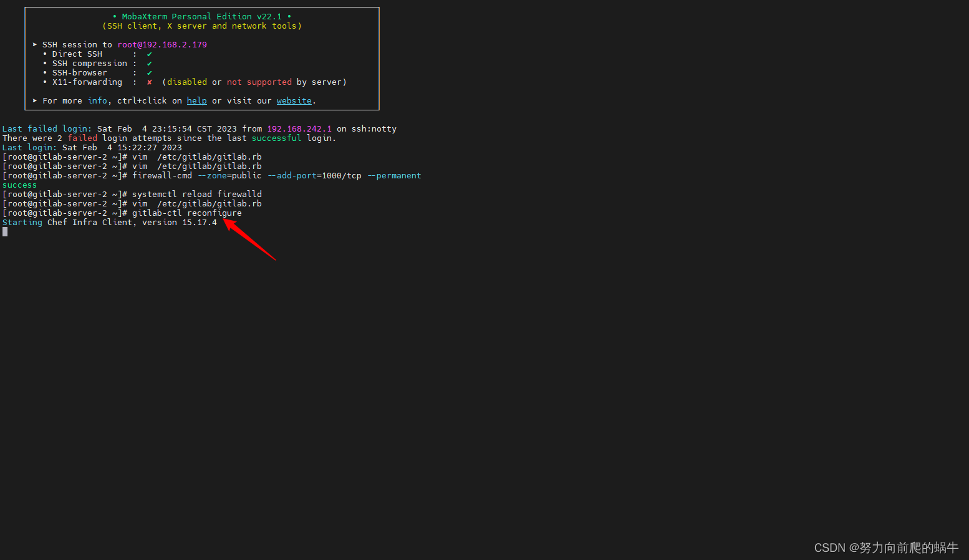Click the 'Starting Chef Infra Client' output line
Viewport: 969px width, 560px height.
click(110, 222)
